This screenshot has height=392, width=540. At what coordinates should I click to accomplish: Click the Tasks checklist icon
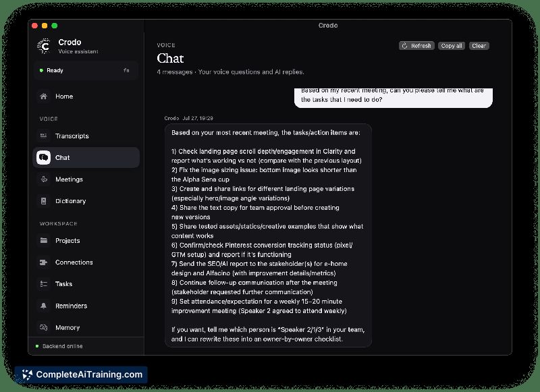click(43, 284)
